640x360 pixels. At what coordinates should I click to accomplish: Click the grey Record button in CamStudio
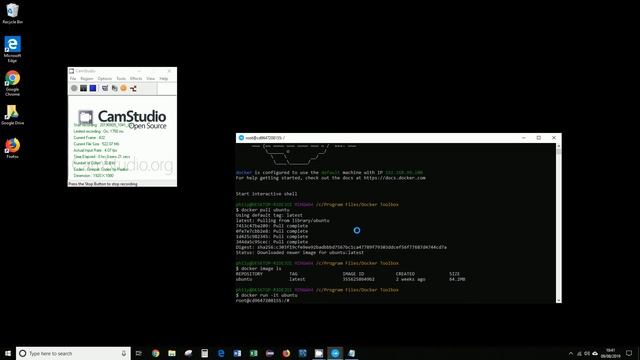click(x=74, y=88)
